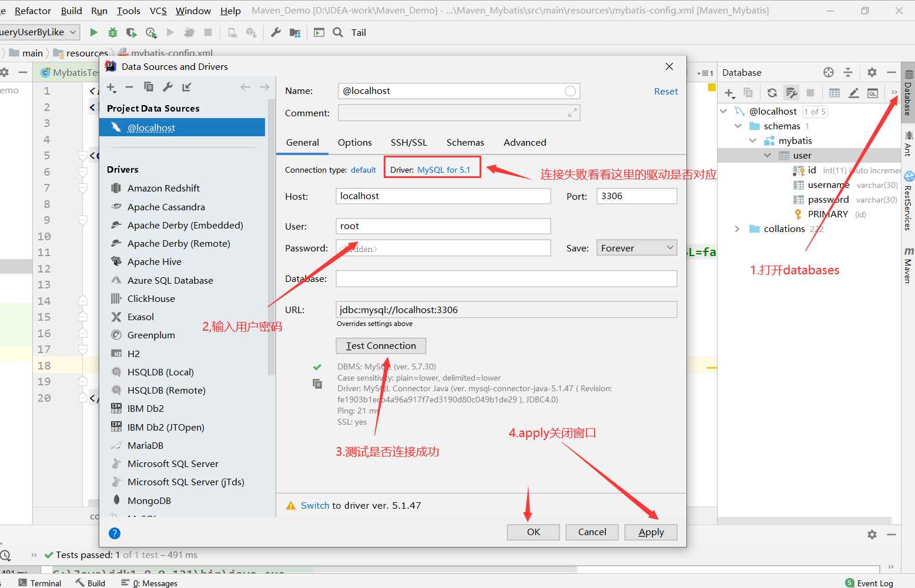Start debugging with the green bug icon
This screenshot has height=588, width=915.
click(113, 32)
